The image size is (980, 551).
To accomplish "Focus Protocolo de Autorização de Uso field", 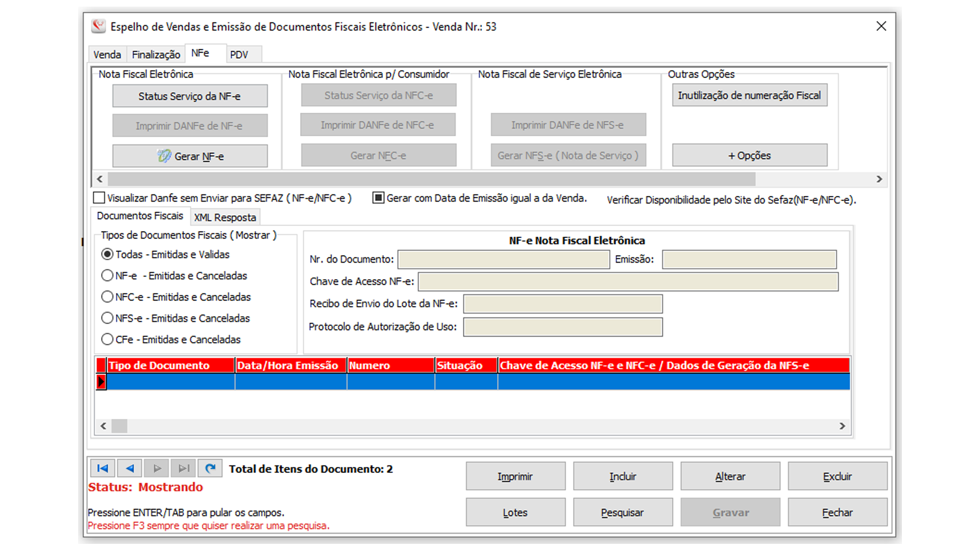I will 563,327.
